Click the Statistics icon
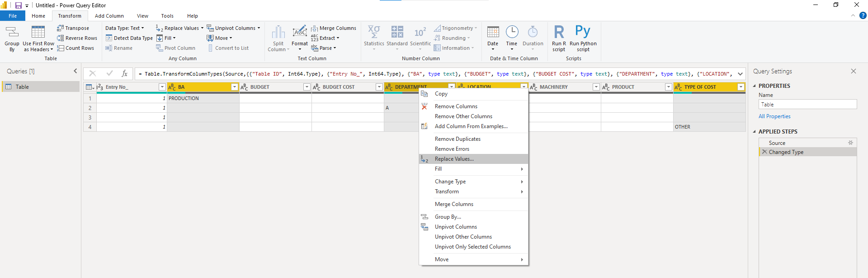 [x=374, y=32]
